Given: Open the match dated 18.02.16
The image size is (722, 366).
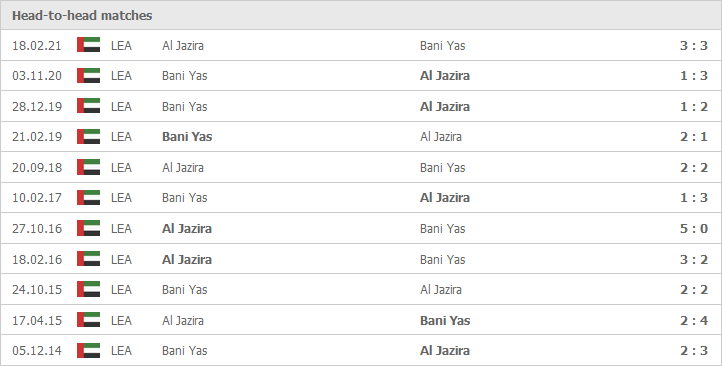Looking at the screenshot, I should coord(37,259).
